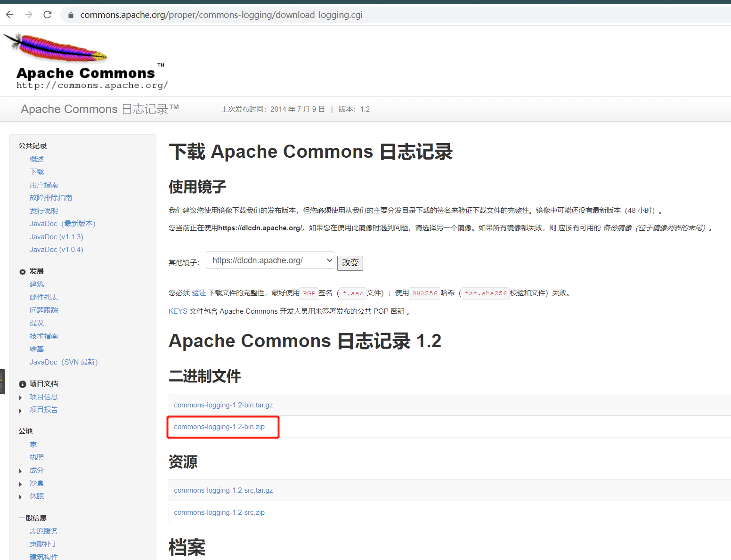Download commons-logging-1.2-bin.zip

[x=219, y=427]
